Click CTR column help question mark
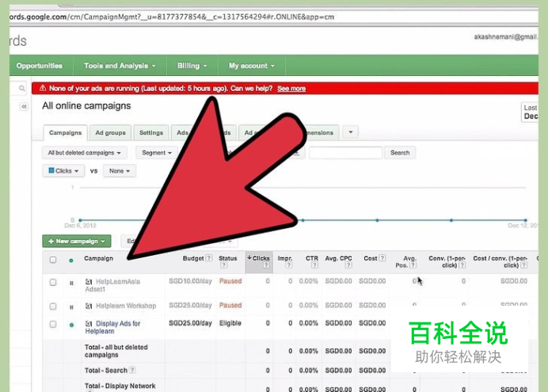The image size is (548, 392). click(x=314, y=265)
